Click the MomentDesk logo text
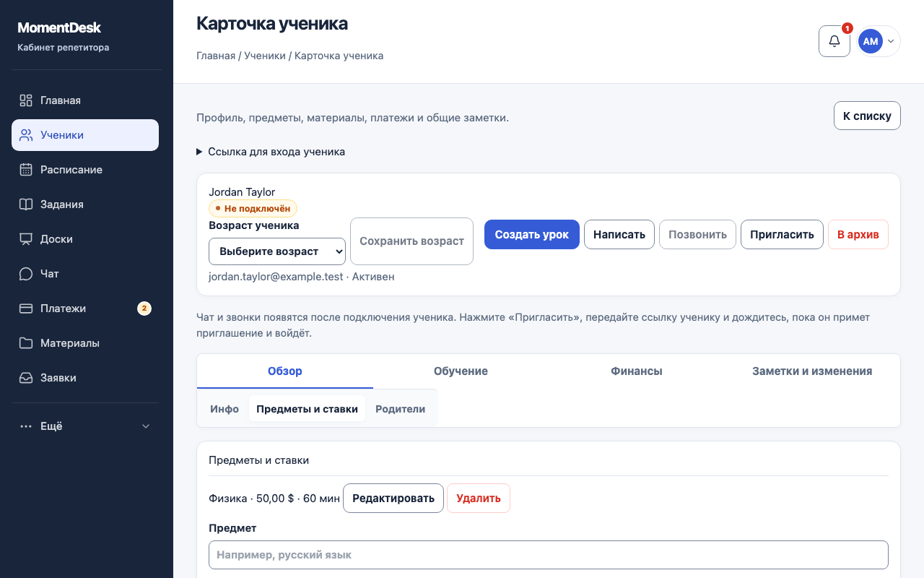924x578 pixels. click(59, 28)
